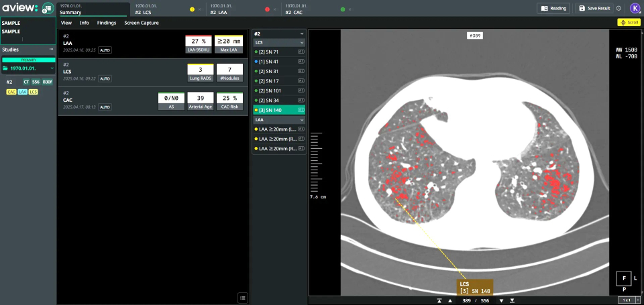This screenshot has width=644, height=305.
Task: Jump to last slice arrow icon
Action: pyautogui.click(x=513, y=300)
